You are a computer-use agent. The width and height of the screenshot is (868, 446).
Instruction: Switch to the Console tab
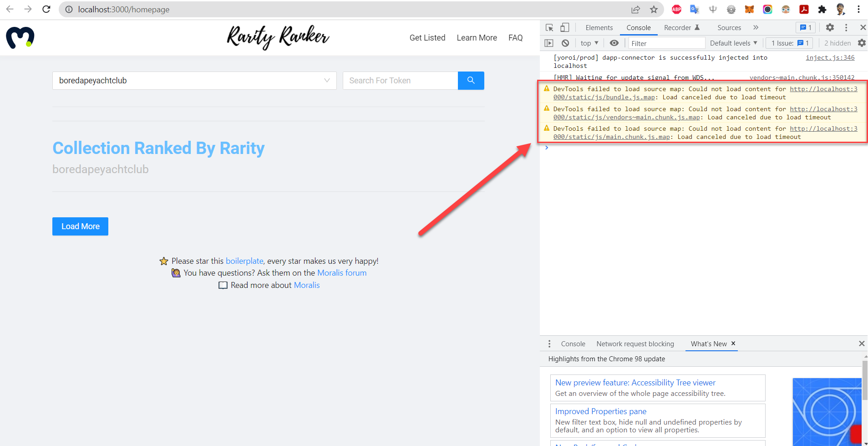(639, 28)
